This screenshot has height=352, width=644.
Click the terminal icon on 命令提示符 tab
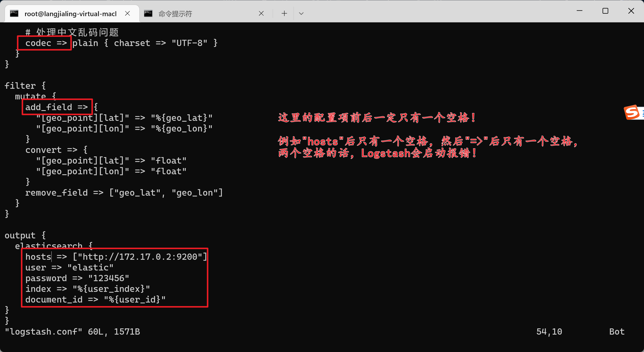148,13
